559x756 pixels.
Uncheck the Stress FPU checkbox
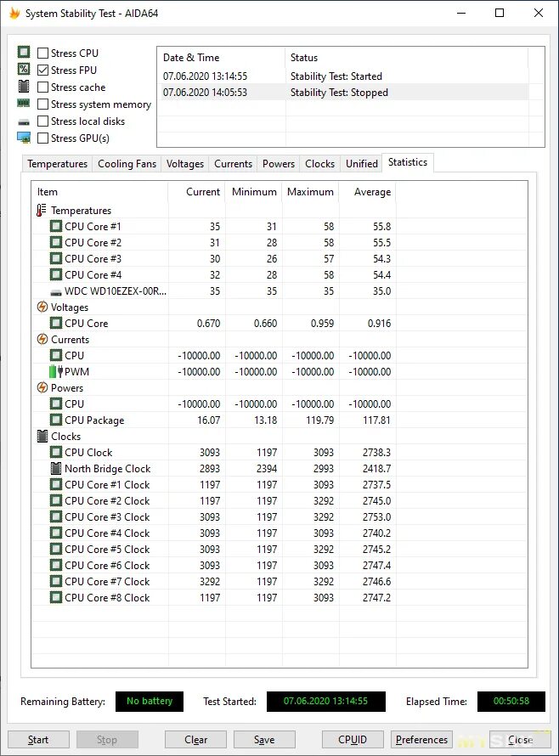click(x=43, y=70)
